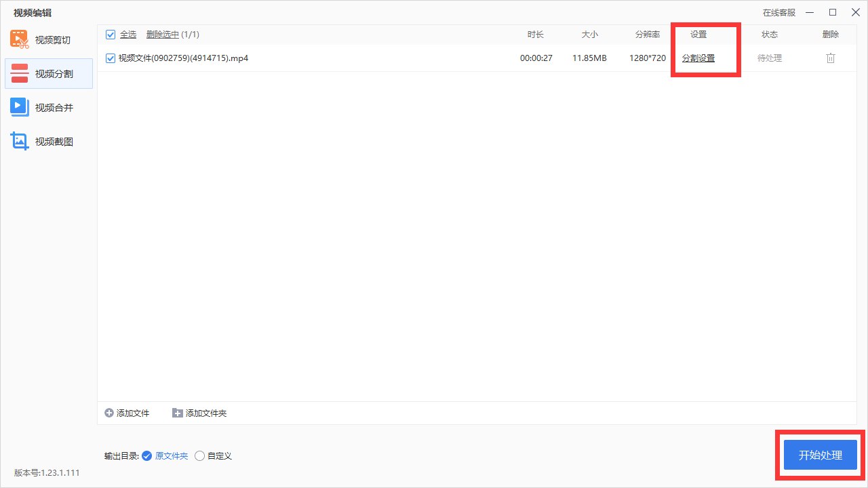Click the 视频合并 merge icon
This screenshot has height=488, width=868.
click(19, 107)
